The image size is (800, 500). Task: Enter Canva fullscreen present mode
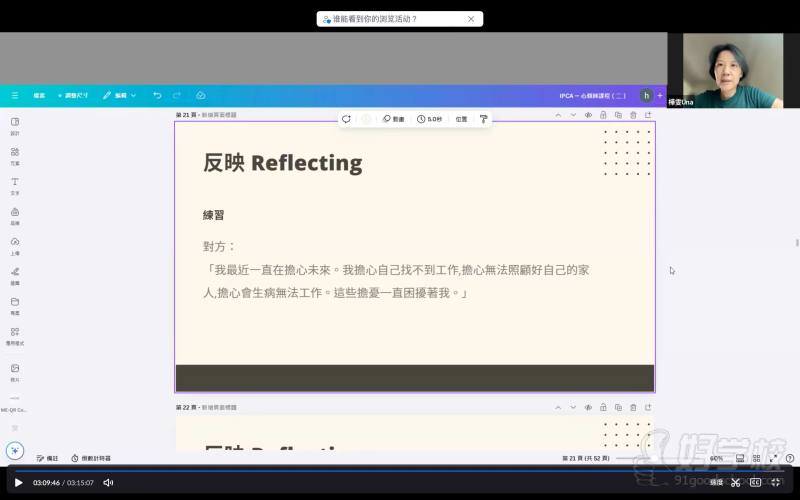[773, 458]
